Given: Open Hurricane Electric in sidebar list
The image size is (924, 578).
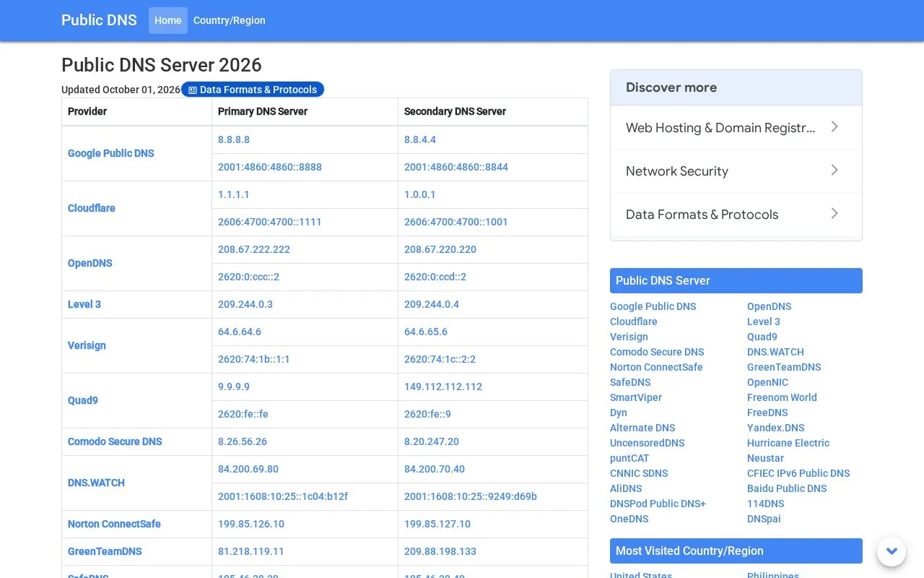Looking at the screenshot, I should click(788, 443).
